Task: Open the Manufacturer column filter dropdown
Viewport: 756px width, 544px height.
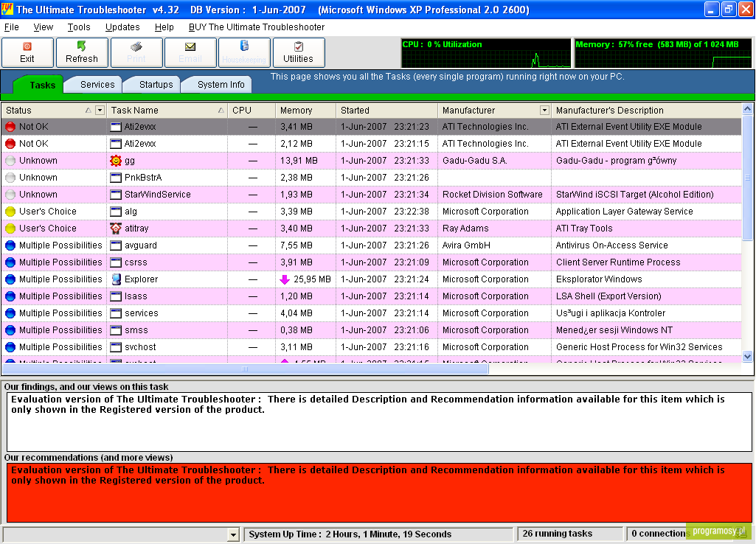Action: coord(544,111)
